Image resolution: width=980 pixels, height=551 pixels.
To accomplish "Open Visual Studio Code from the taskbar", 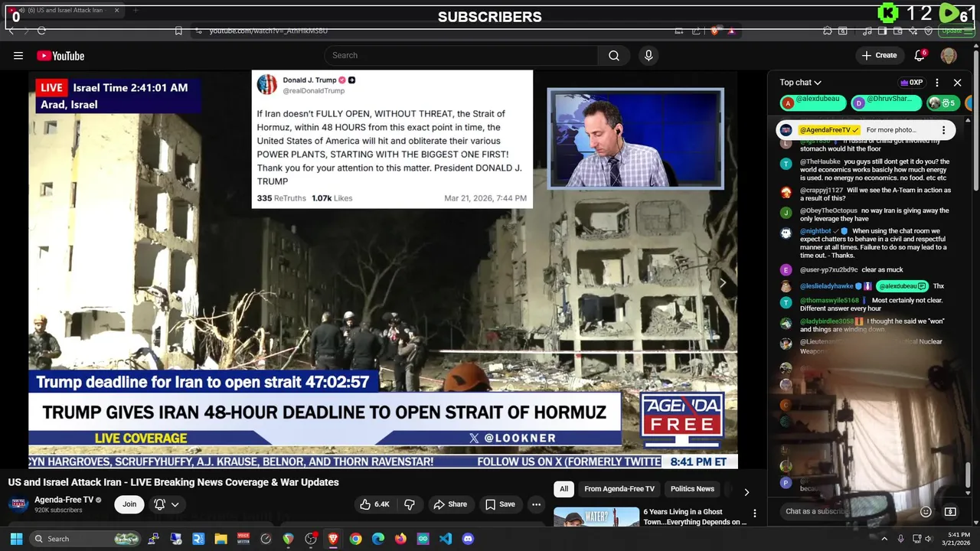I will [x=446, y=539].
